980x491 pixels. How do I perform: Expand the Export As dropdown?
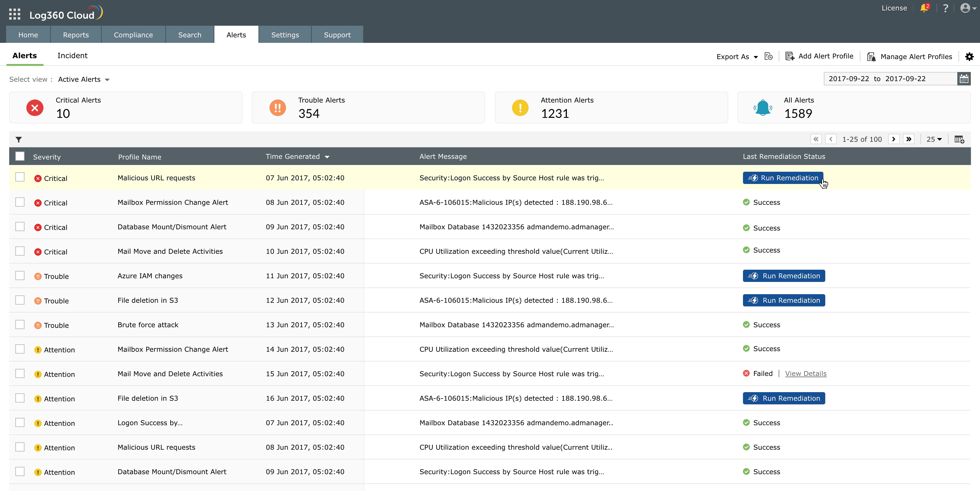[x=737, y=57]
